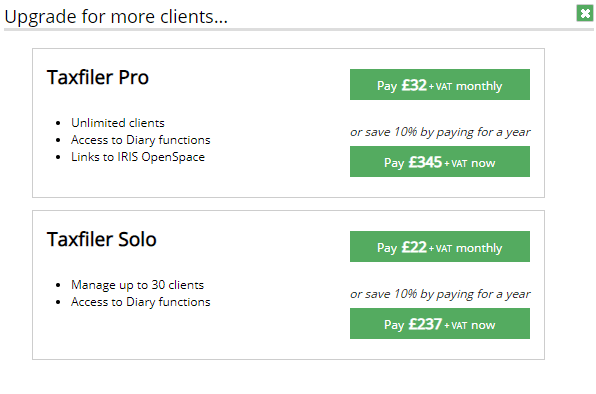Close the upgrade dialog with green X icon
Image resolution: width=596 pixels, height=394 pixels.
point(585,13)
